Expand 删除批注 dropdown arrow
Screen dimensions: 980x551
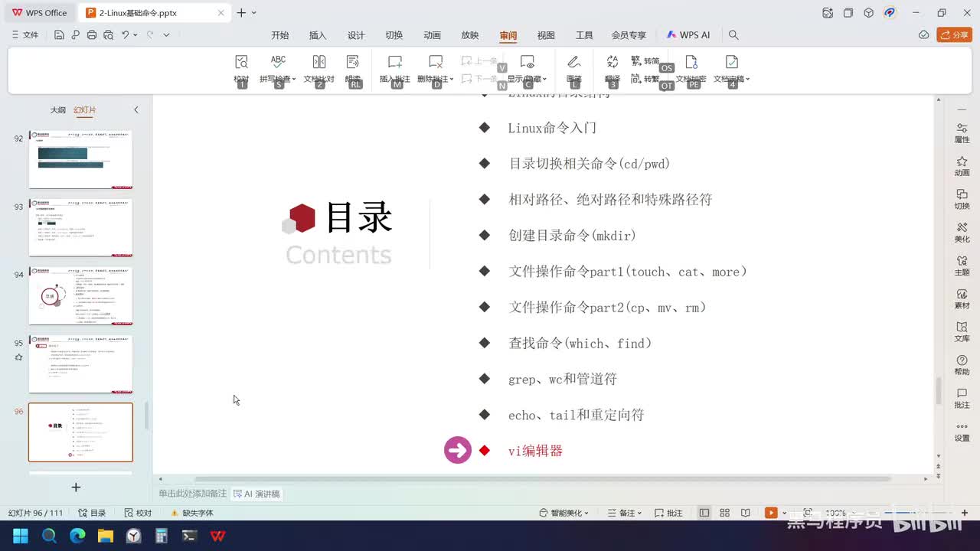[452, 80]
